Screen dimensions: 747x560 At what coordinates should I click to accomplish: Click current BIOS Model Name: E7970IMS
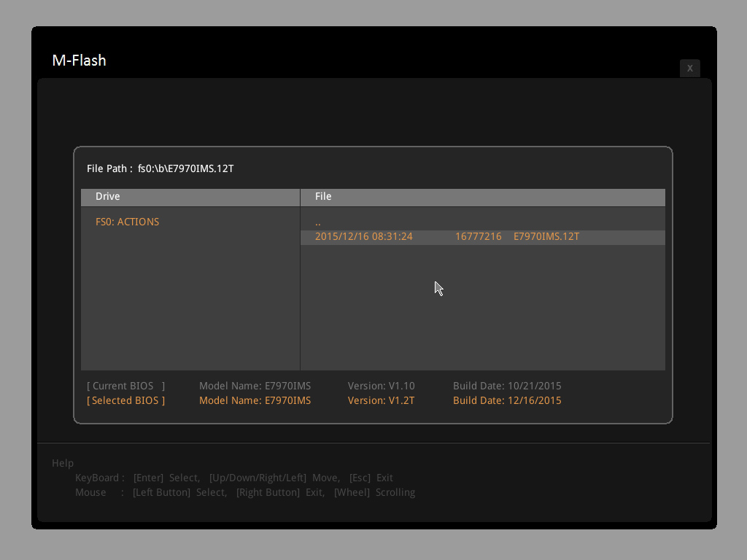pos(255,386)
